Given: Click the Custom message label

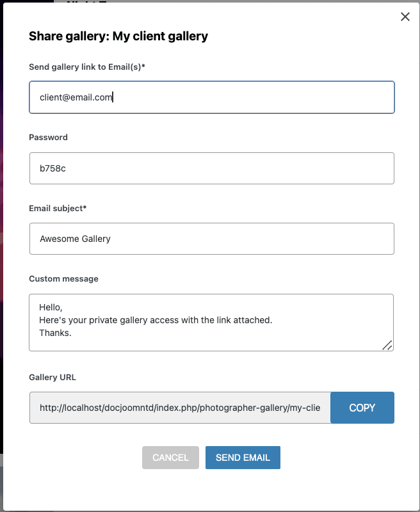Looking at the screenshot, I should 63,278.
